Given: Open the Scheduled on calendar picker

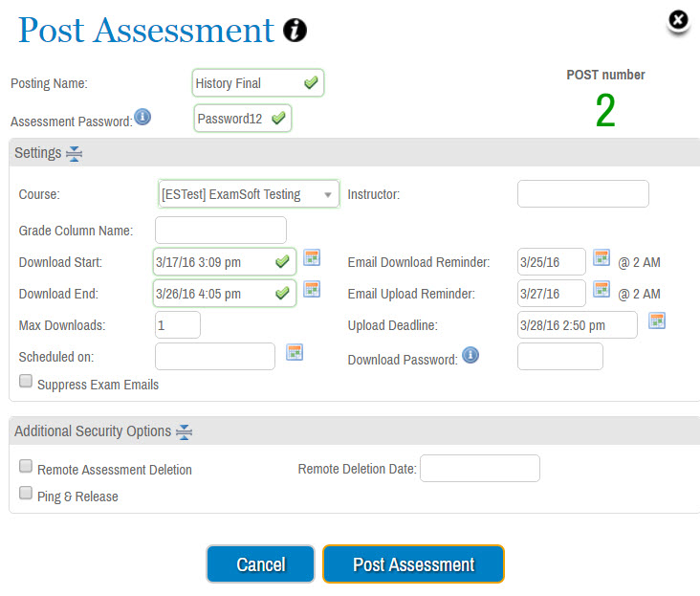Looking at the screenshot, I should (x=295, y=352).
